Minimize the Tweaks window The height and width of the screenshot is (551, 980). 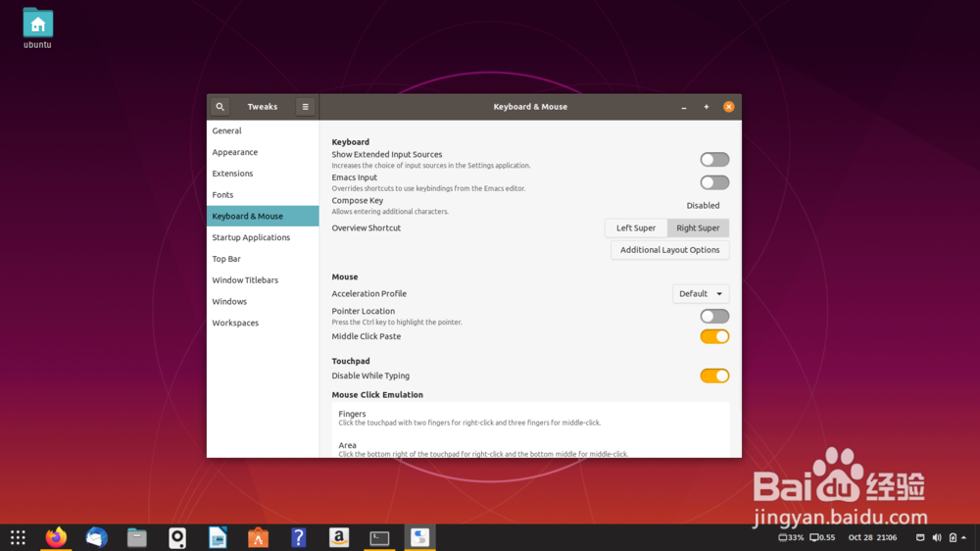click(684, 107)
